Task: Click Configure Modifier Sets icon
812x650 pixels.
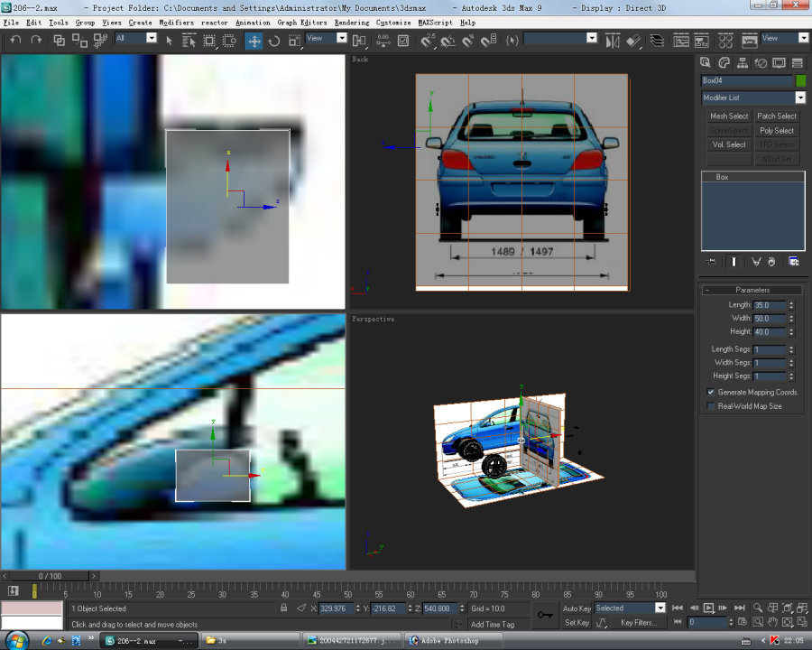Action: (x=793, y=261)
